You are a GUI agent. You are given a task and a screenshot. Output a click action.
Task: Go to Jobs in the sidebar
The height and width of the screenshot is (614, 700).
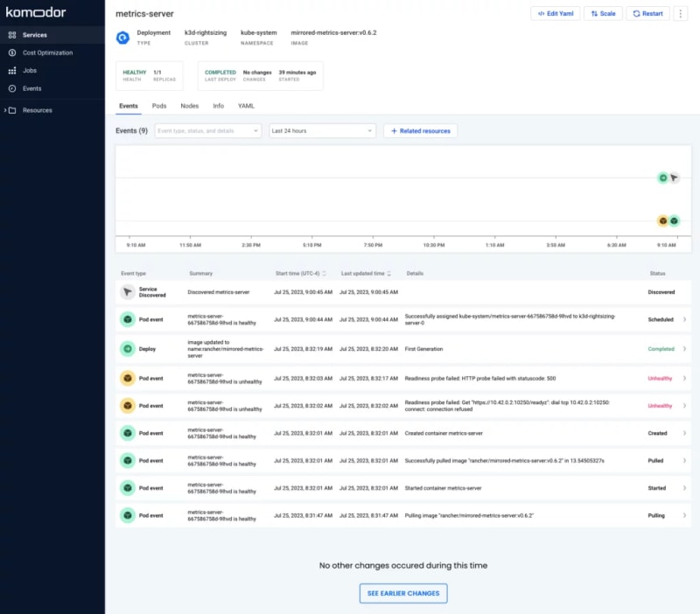(x=30, y=71)
